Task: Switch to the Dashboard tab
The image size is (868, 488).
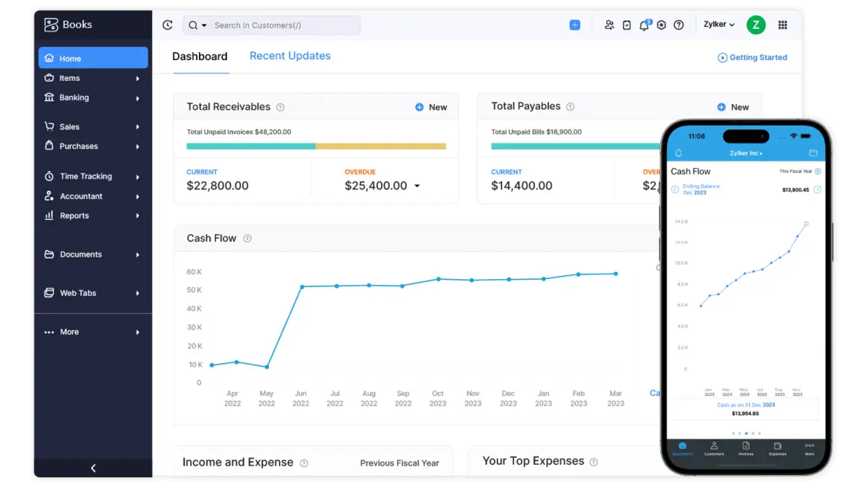Action: pyautogui.click(x=200, y=56)
